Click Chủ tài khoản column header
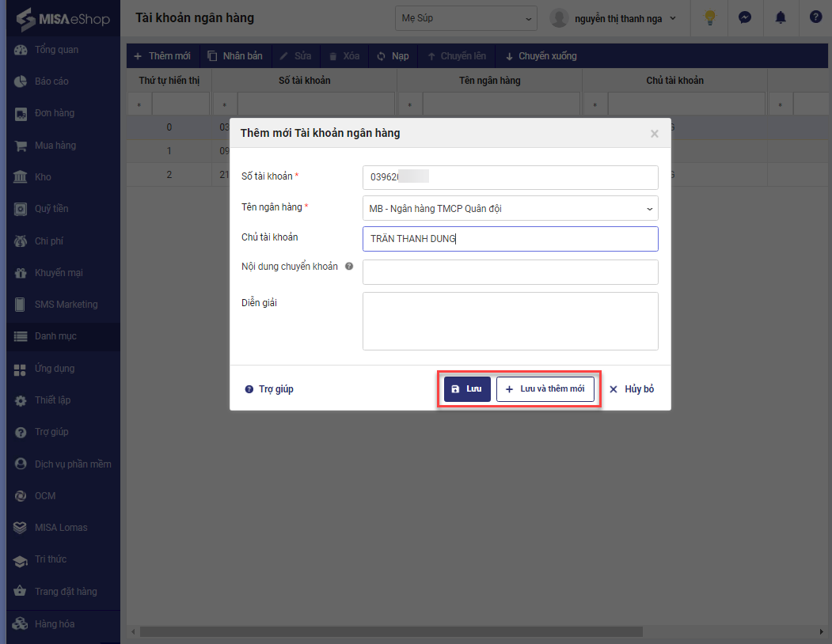This screenshot has width=832, height=644. [675, 81]
